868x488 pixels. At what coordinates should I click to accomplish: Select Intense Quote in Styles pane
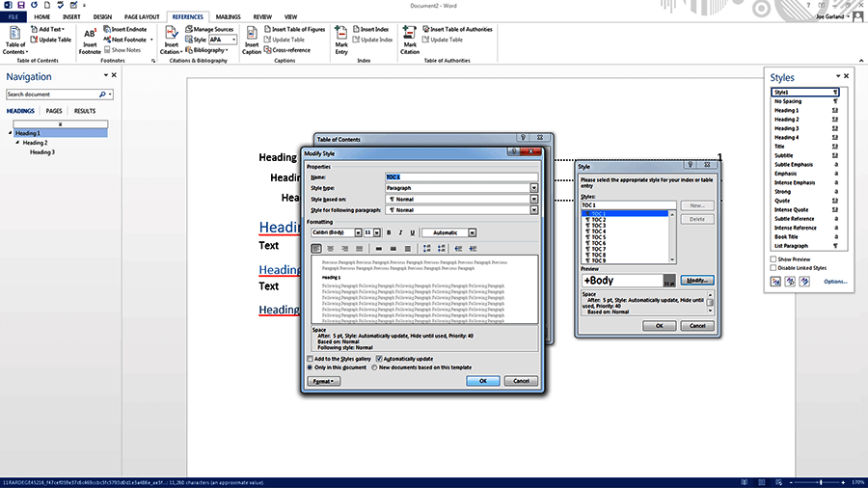(x=791, y=209)
